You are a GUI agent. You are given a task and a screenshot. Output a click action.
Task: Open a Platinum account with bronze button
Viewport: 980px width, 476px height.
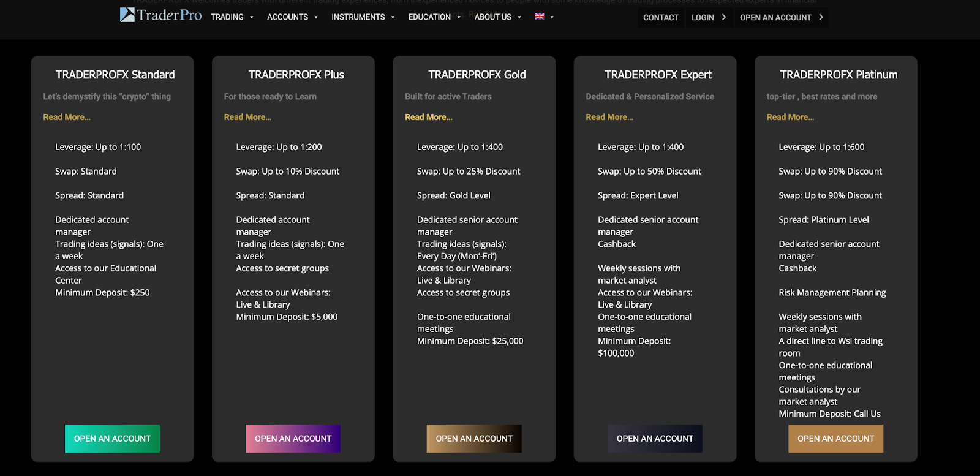(836, 439)
